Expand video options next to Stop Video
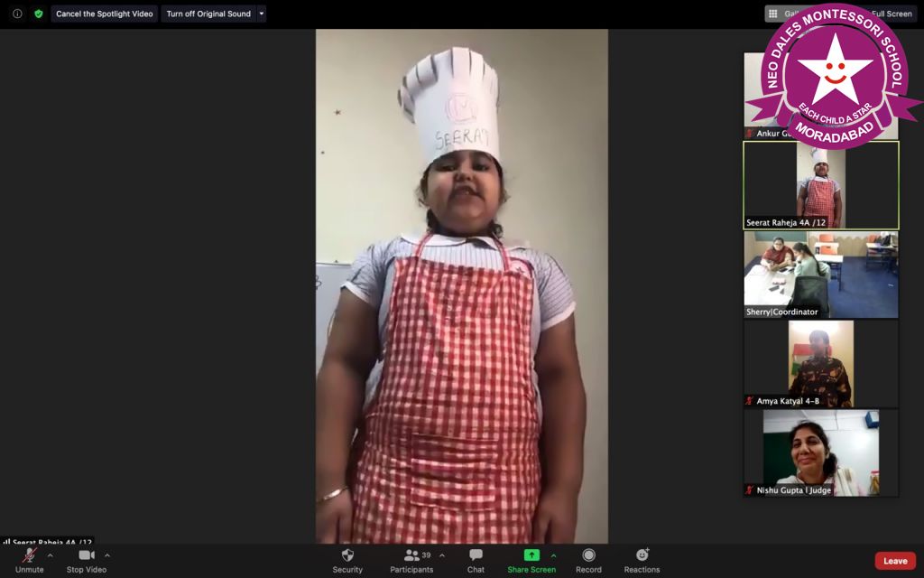 click(107, 555)
